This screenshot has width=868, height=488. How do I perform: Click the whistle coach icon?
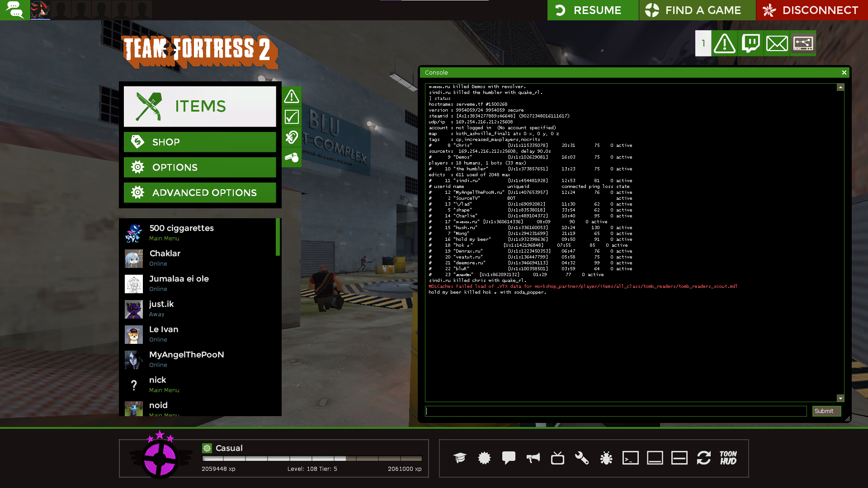click(x=292, y=157)
